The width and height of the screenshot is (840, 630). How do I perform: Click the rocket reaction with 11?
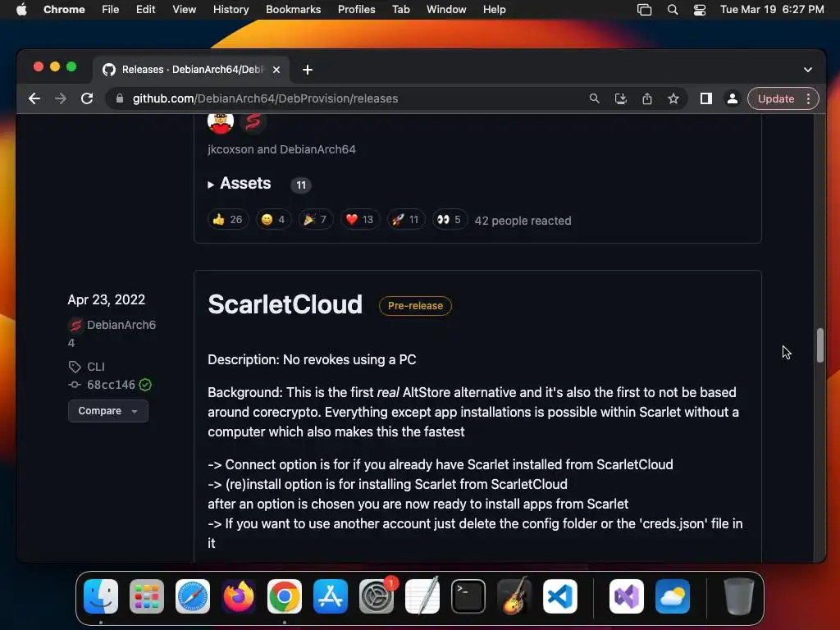pos(405,220)
